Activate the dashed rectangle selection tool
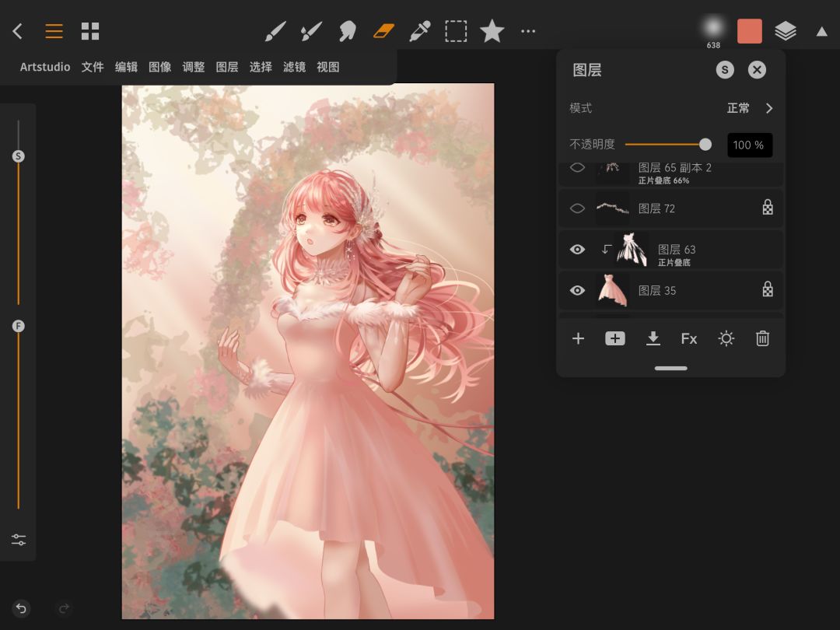 [456, 31]
